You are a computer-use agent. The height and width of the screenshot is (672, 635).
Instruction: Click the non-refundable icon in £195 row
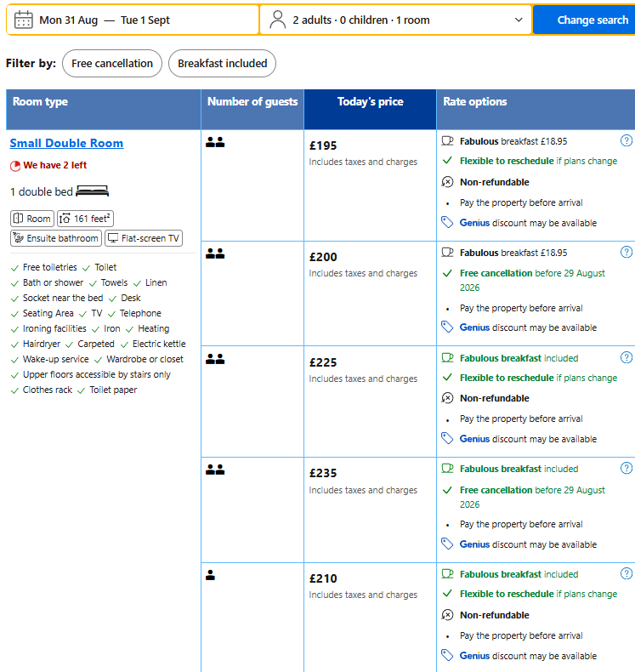point(447,182)
